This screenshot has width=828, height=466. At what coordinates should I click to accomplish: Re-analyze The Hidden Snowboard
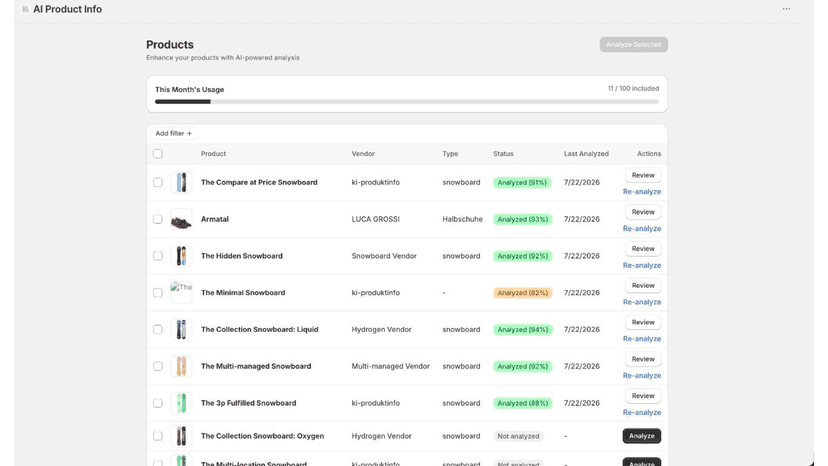tap(642, 265)
